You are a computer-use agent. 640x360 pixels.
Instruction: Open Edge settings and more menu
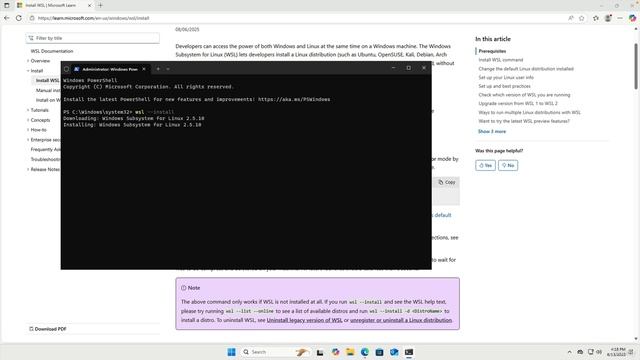[620, 18]
